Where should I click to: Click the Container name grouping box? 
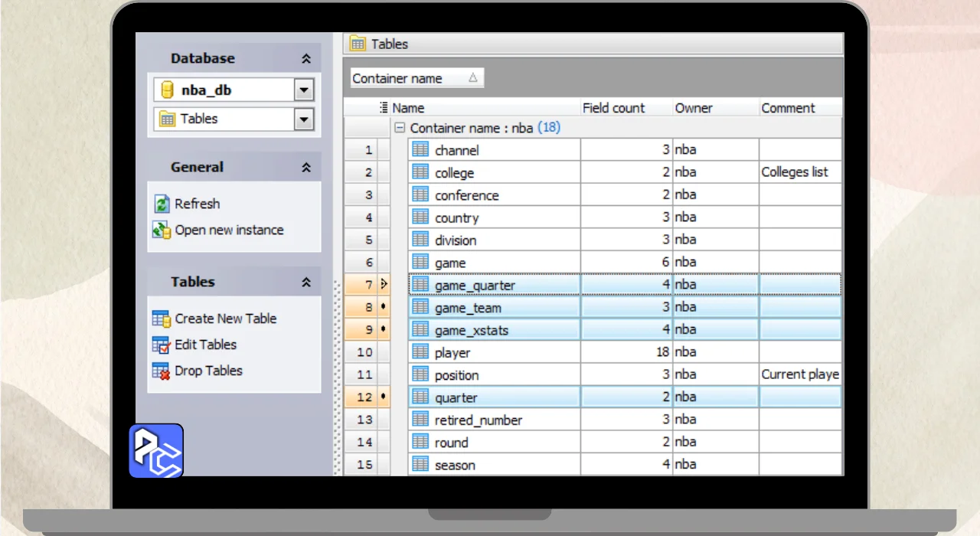(416, 78)
